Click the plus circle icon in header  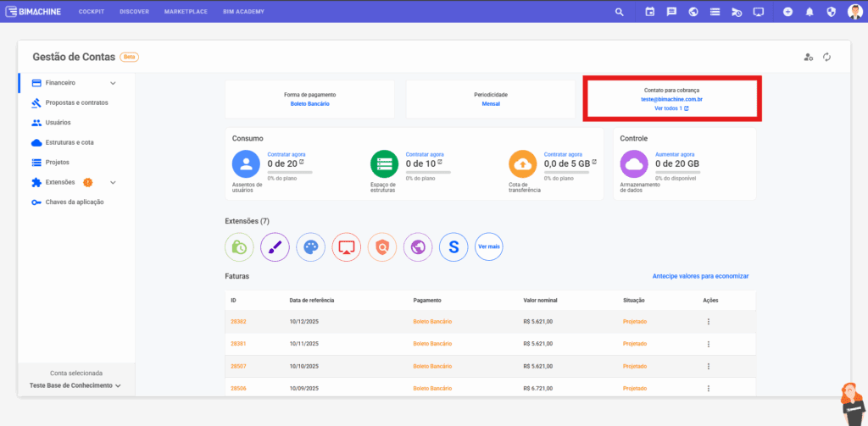click(x=787, y=12)
